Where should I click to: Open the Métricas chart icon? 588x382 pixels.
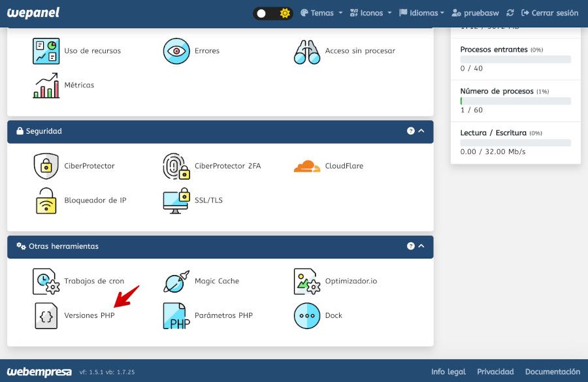pyautogui.click(x=46, y=86)
